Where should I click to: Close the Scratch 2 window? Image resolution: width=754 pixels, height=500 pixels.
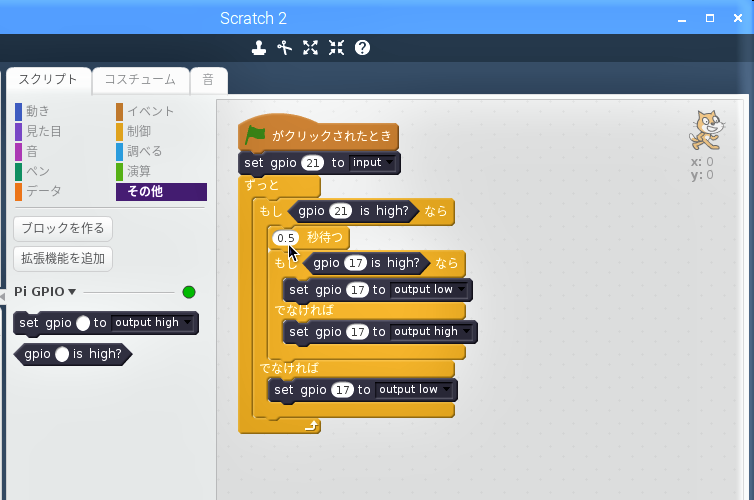[x=738, y=18]
